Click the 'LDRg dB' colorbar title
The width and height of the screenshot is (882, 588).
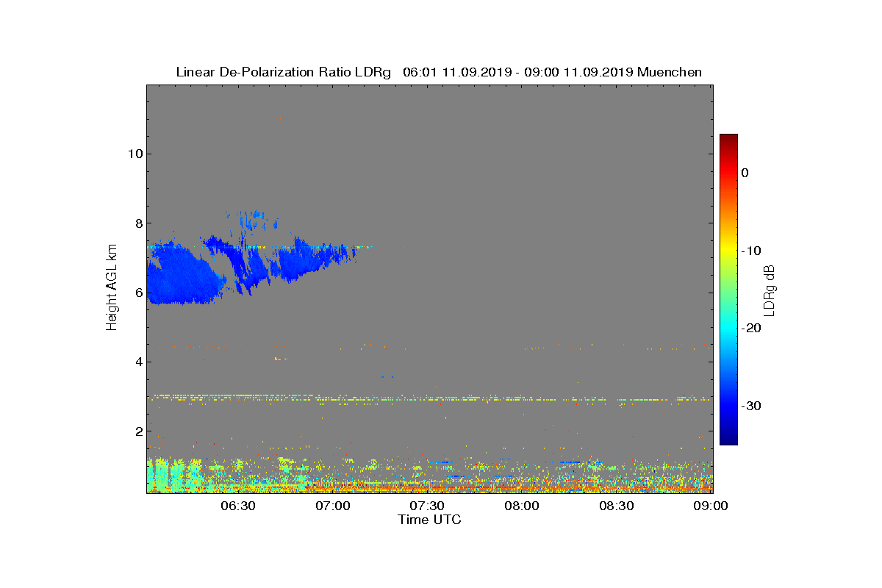[x=770, y=290]
